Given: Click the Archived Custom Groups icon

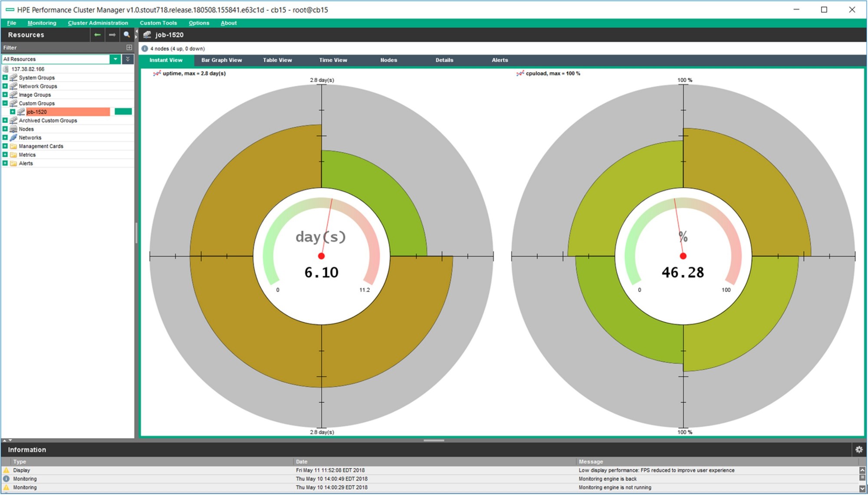Looking at the screenshot, I should point(13,121).
